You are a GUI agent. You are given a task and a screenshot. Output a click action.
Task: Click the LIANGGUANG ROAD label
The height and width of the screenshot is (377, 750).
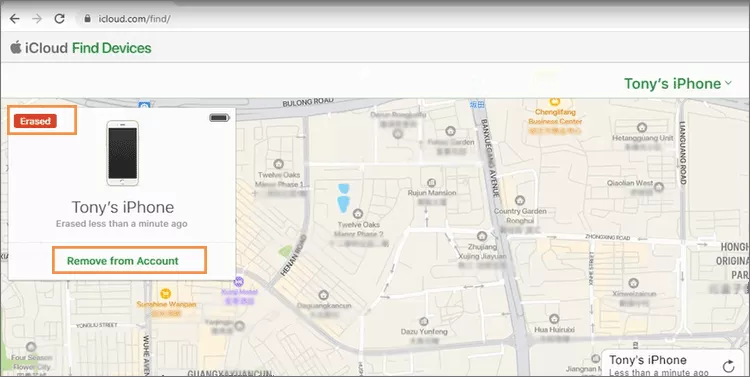(682, 153)
